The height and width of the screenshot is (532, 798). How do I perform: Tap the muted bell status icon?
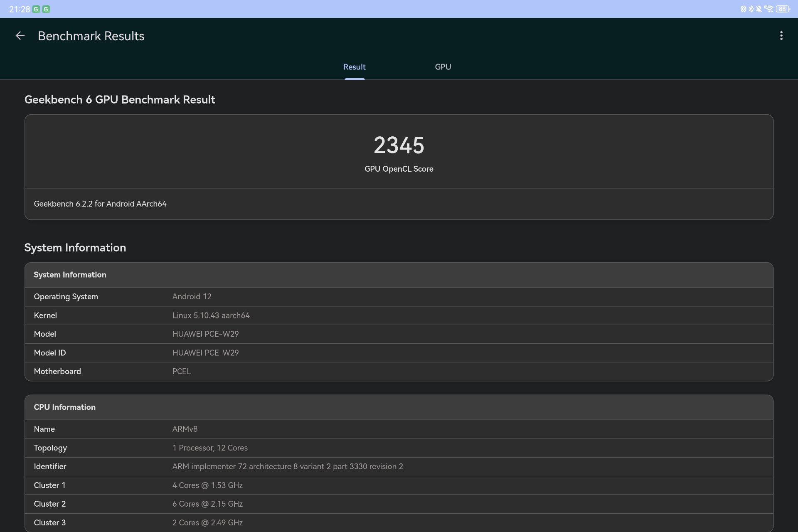click(x=759, y=9)
